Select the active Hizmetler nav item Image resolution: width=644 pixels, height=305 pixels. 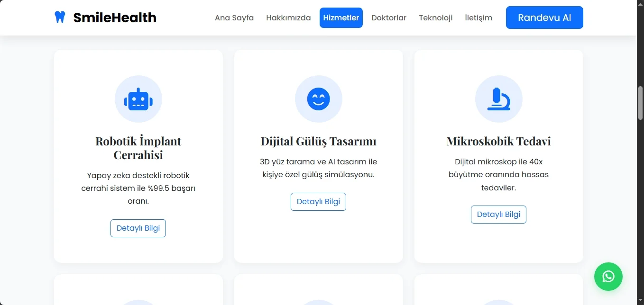(341, 18)
